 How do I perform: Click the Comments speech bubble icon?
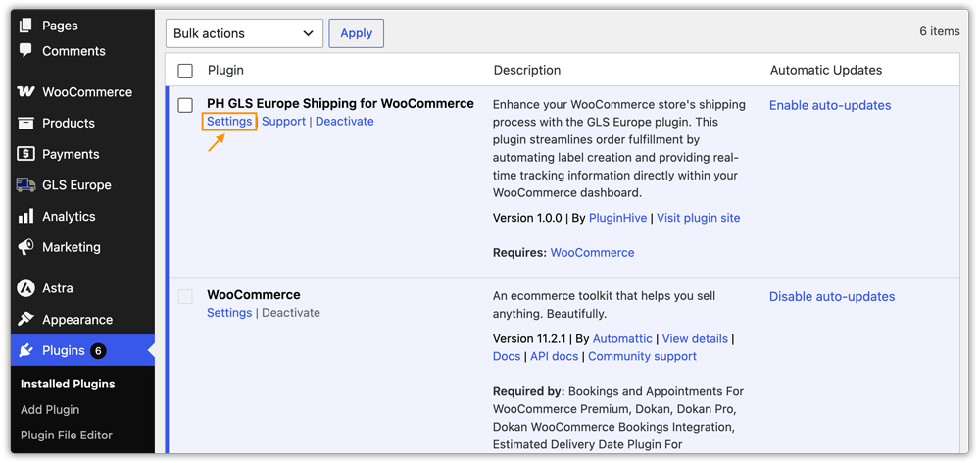(x=25, y=51)
